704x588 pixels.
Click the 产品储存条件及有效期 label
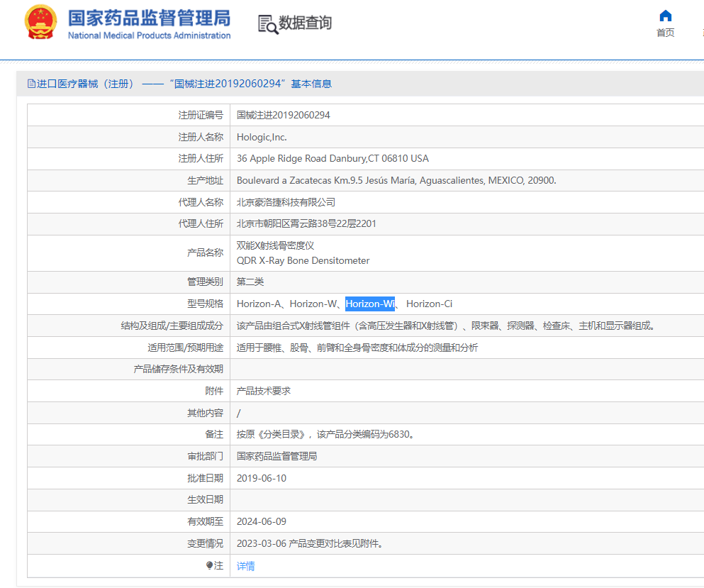click(x=178, y=370)
